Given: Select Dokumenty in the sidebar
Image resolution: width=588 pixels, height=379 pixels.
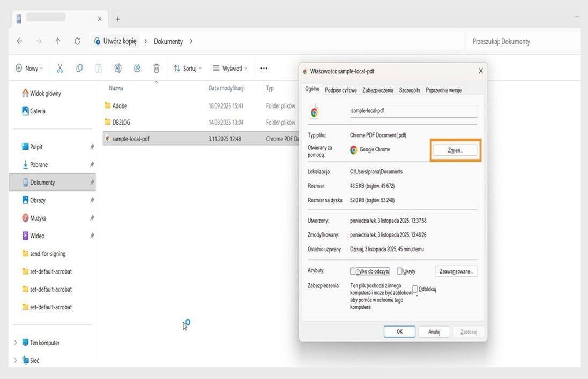Looking at the screenshot, I should click(52, 183).
